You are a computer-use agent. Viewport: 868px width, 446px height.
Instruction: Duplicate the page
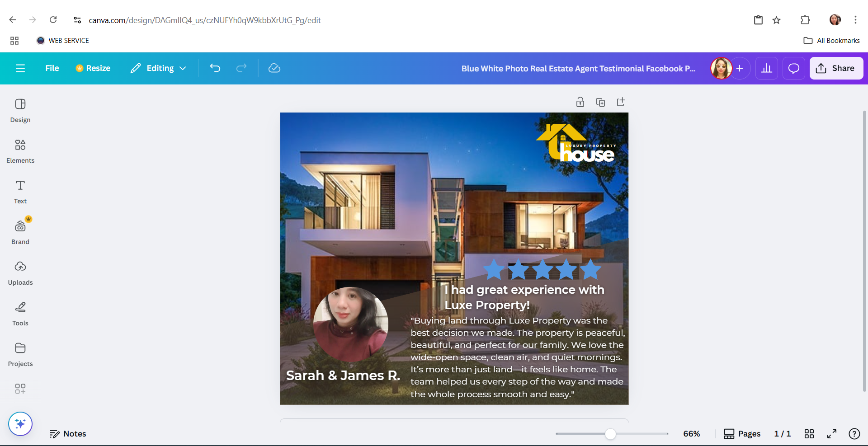(x=600, y=102)
